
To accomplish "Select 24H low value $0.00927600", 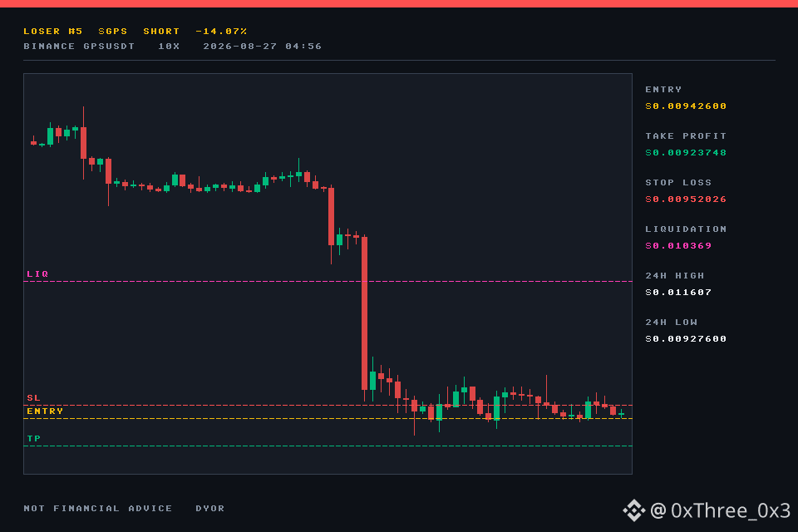I will click(x=686, y=339).
